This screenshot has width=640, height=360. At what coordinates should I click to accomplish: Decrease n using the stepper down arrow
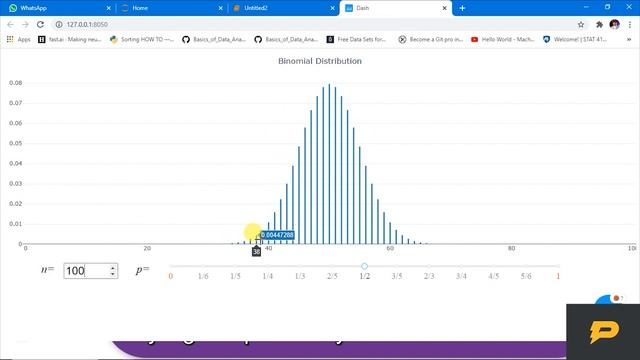113,274
